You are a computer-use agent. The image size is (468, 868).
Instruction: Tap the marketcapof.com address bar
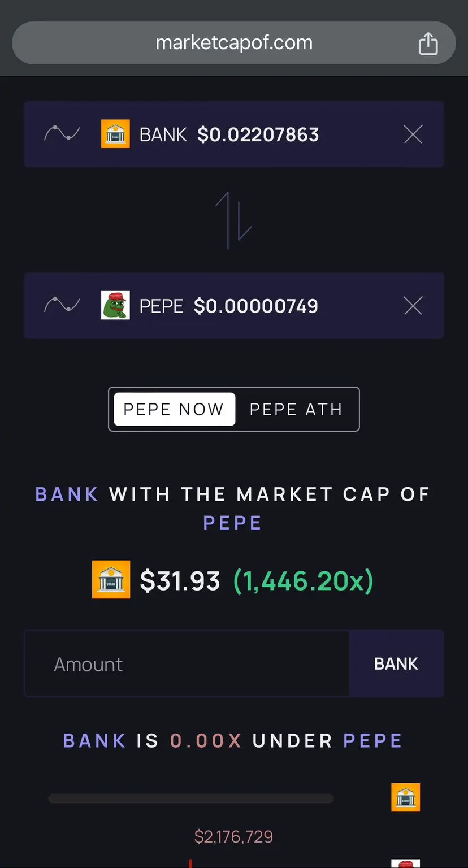[x=234, y=43]
